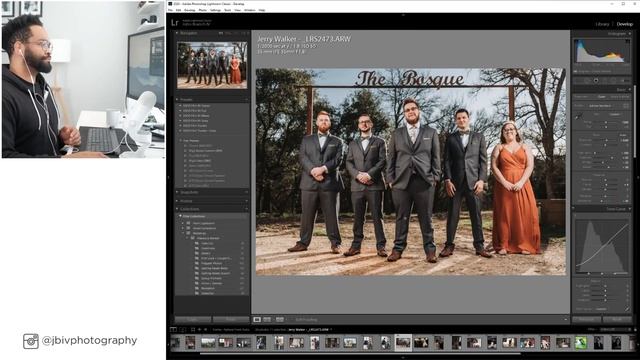The width and height of the screenshot is (640, 360).
Task: Open the Profile Browser grid icon
Action: coord(626,106)
